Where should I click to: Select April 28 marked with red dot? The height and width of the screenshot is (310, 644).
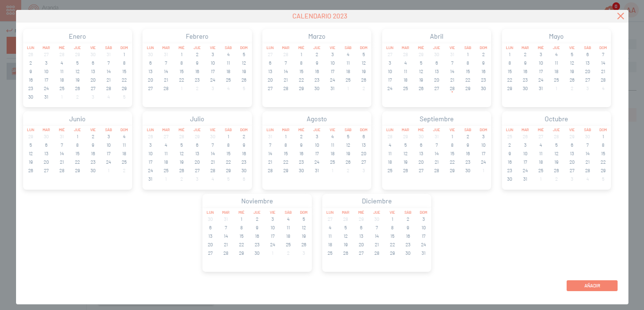point(452,89)
